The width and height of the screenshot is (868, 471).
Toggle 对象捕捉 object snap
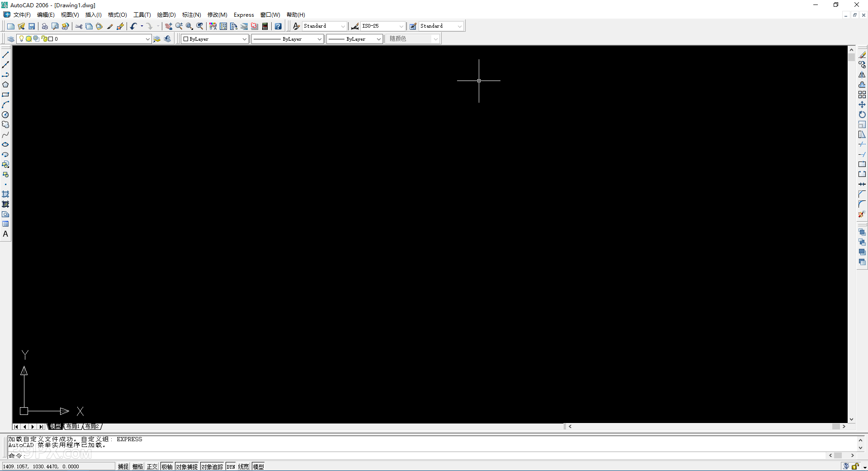coord(186,466)
